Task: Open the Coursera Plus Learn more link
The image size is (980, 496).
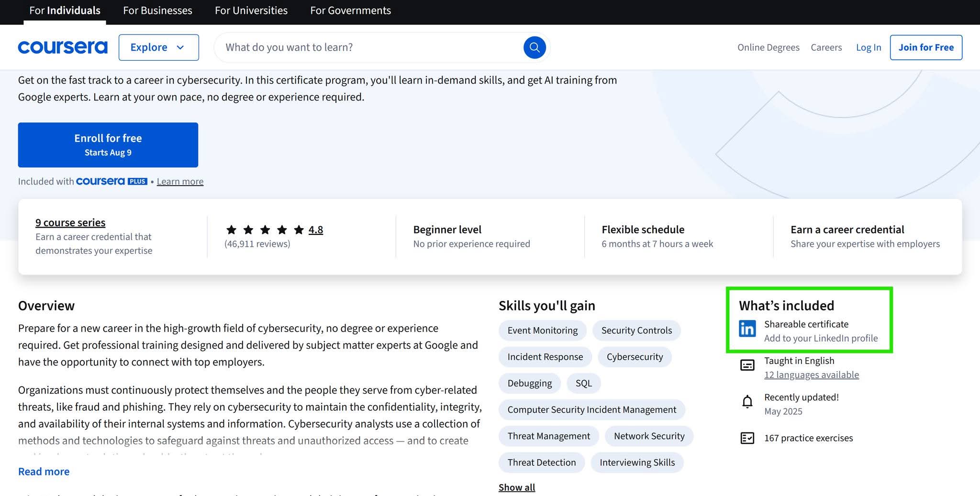Action: click(x=180, y=181)
